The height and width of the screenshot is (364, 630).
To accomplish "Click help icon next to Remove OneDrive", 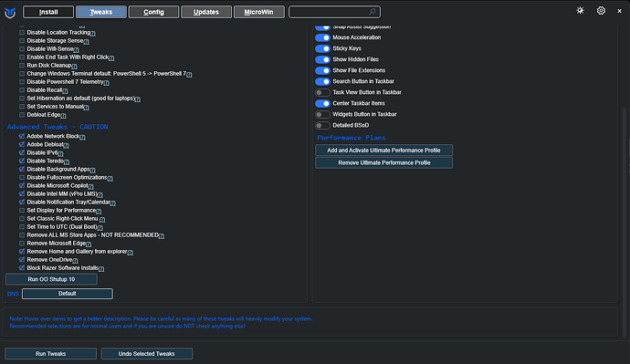I will tap(76, 261).
